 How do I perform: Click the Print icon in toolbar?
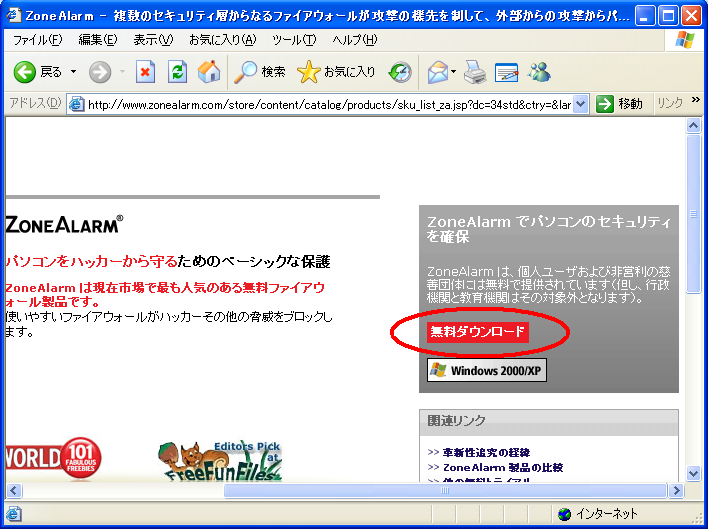point(475,72)
